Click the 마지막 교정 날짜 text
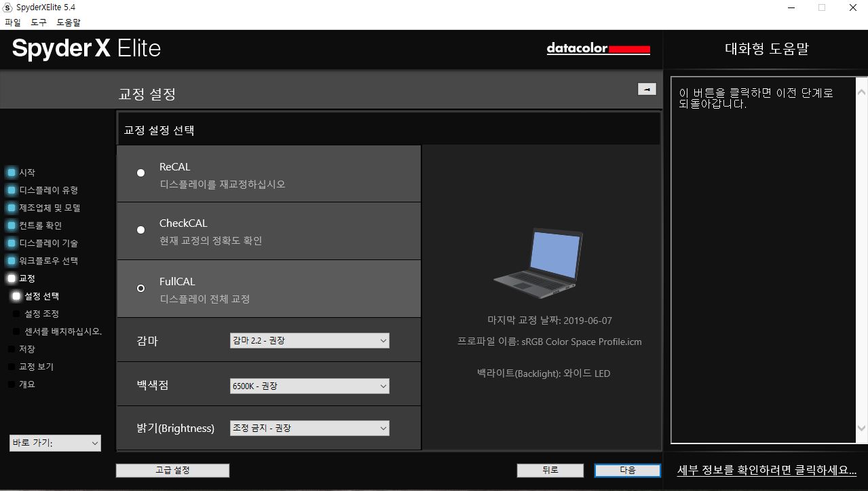This screenshot has width=868, height=491. 549,321
